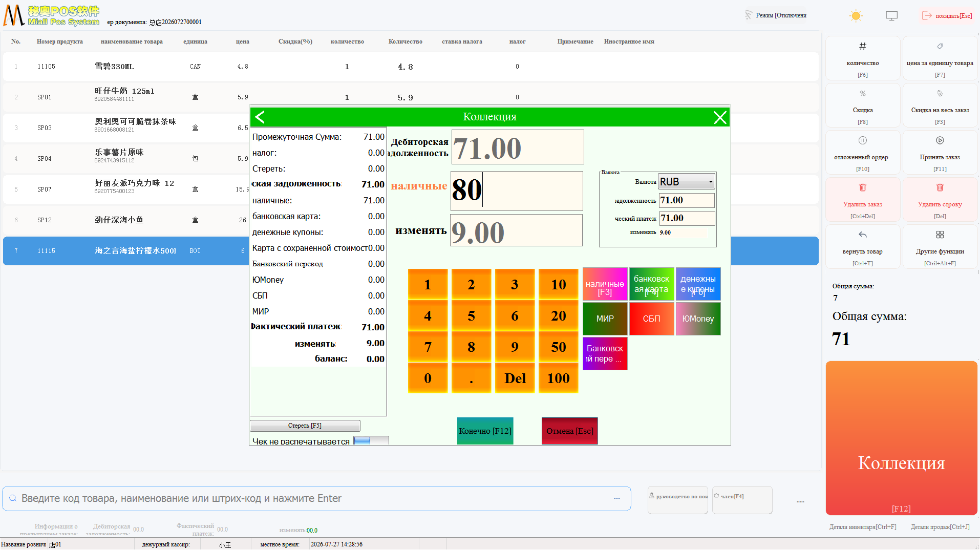Click the наличные cash amount field
The image size is (980, 550).
point(517,191)
